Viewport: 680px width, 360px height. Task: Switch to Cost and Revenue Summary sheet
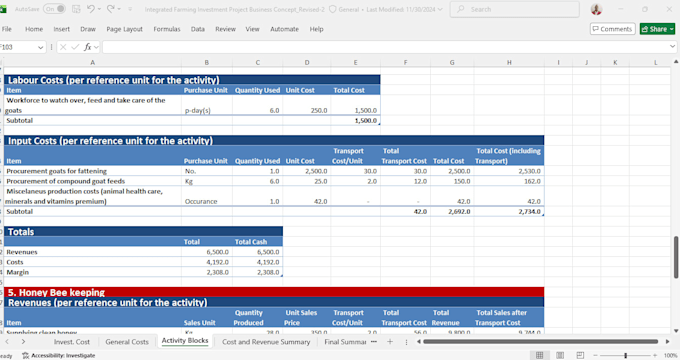266,342
